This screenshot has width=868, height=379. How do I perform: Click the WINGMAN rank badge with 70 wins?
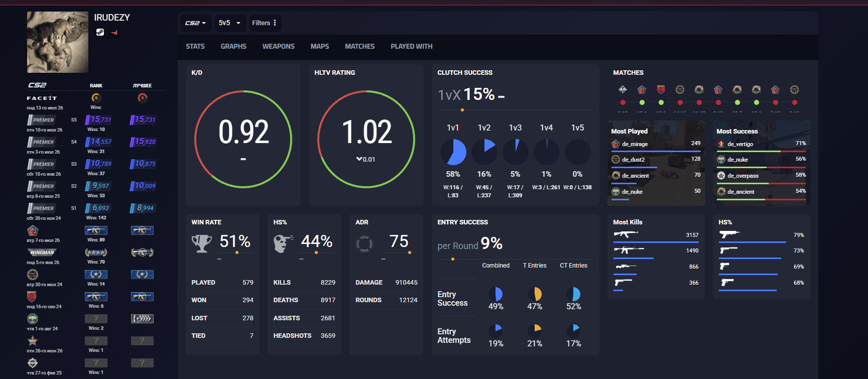(x=96, y=252)
